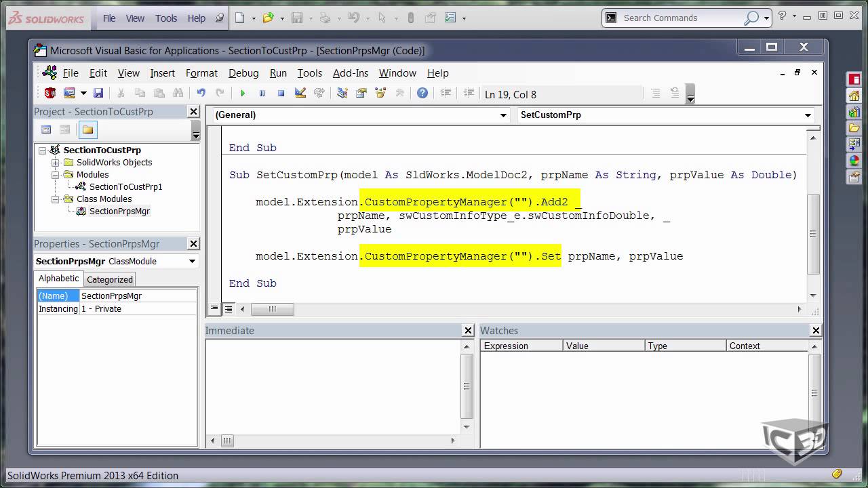Click View Code icon in Project panel
The image size is (868, 488).
(x=46, y=129)
